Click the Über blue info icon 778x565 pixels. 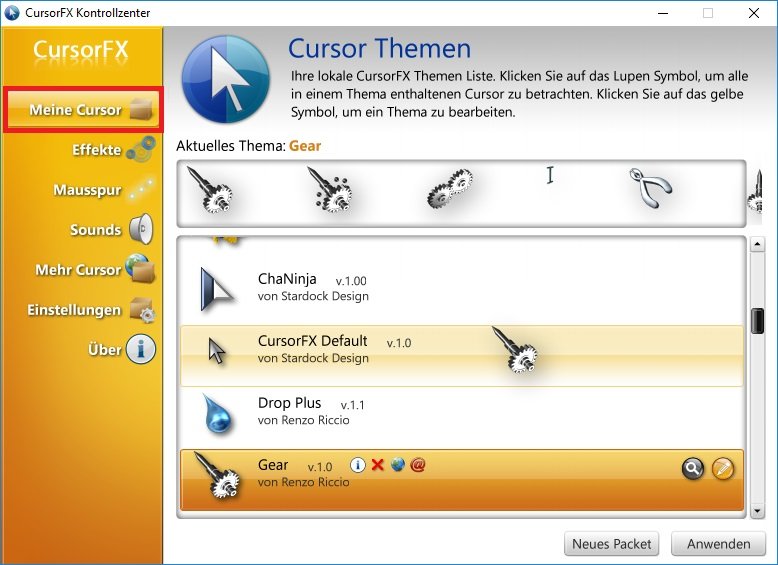[140, 349]
